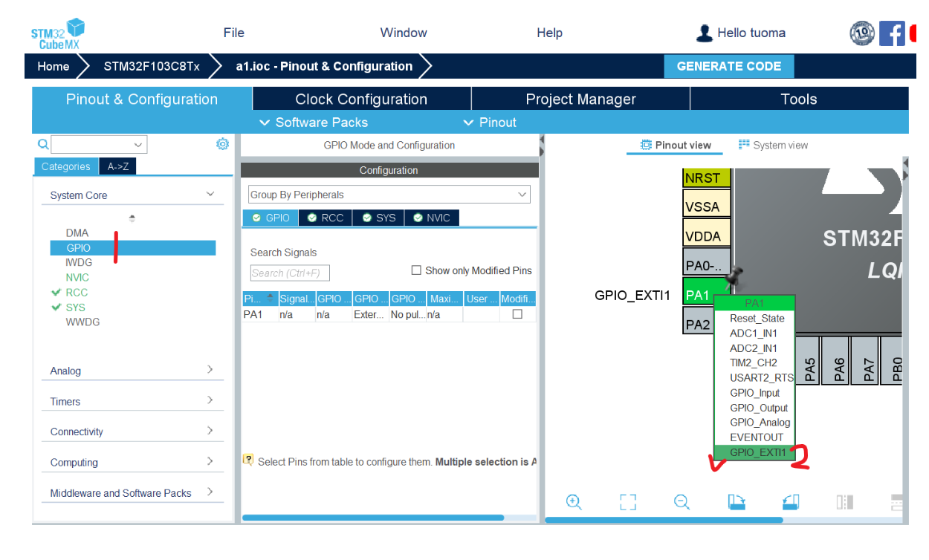Select NVIC in System Core list
This screenshot has width=929, height=560.
(x=77, y=277)
